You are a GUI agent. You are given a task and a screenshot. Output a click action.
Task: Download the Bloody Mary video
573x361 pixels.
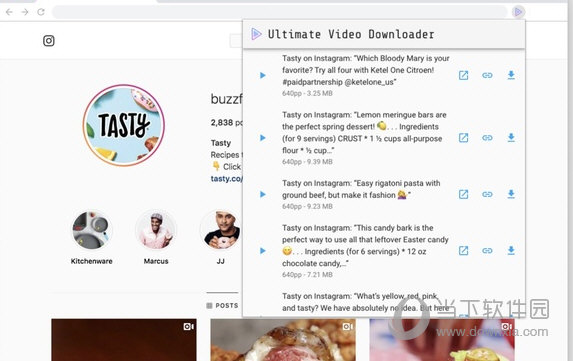[511, 75]
